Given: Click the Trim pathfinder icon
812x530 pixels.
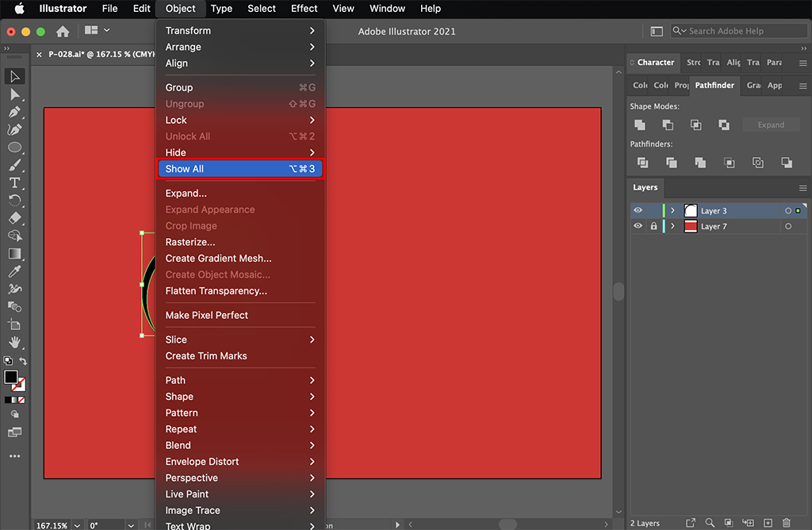Looking at the screenshot, I should coord(672,163).
